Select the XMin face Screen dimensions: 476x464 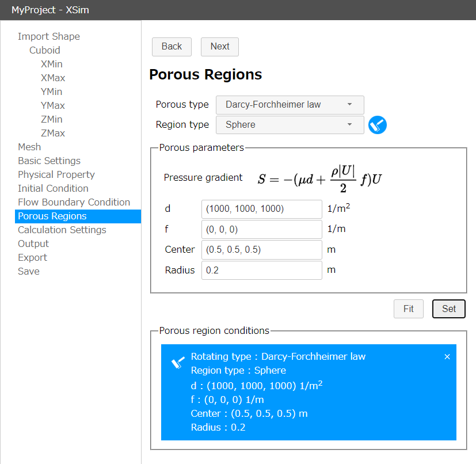pos(52,64)
